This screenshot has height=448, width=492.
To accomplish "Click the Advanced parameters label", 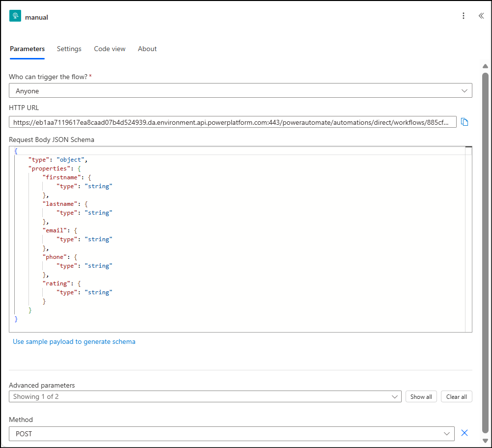I will coord(42,385).
